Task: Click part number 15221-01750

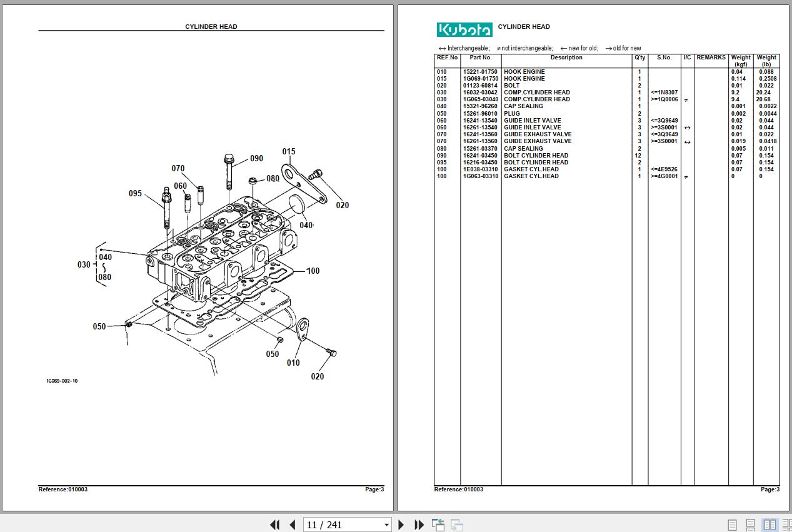Action: (480, 72)
